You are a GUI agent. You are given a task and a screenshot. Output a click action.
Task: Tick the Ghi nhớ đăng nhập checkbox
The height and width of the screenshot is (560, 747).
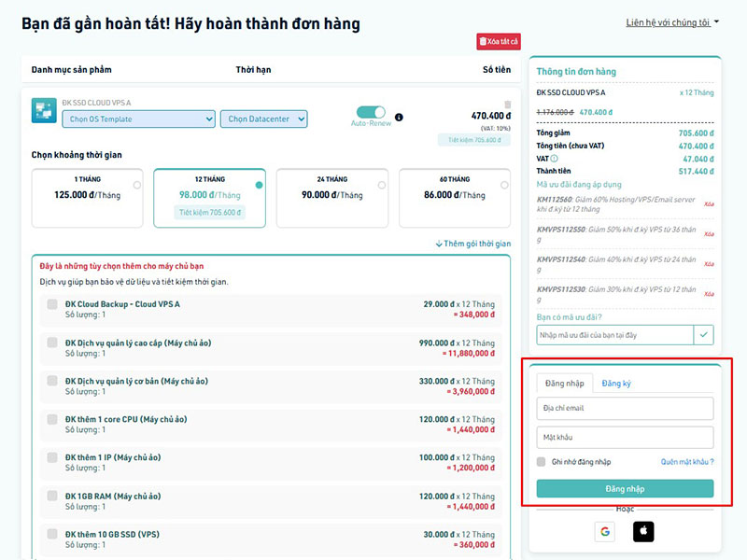[542, 462]
